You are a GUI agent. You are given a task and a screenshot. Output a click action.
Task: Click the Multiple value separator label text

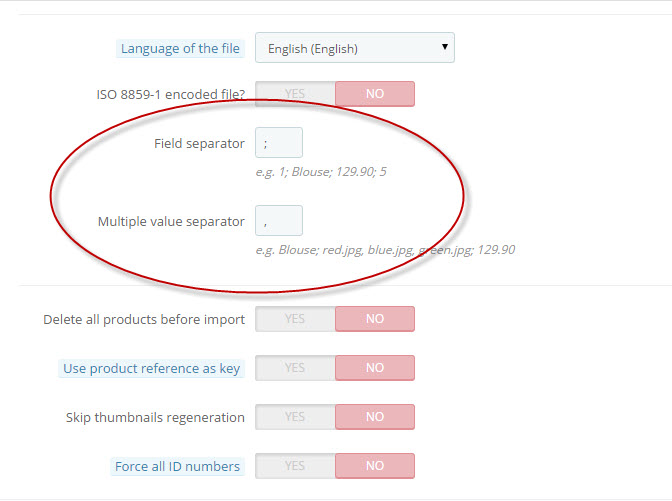[171, 222]
